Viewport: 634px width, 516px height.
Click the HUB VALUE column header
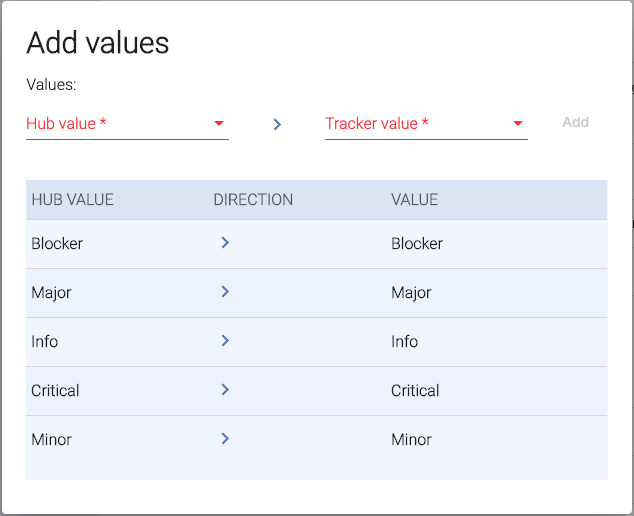coord(72,200)
